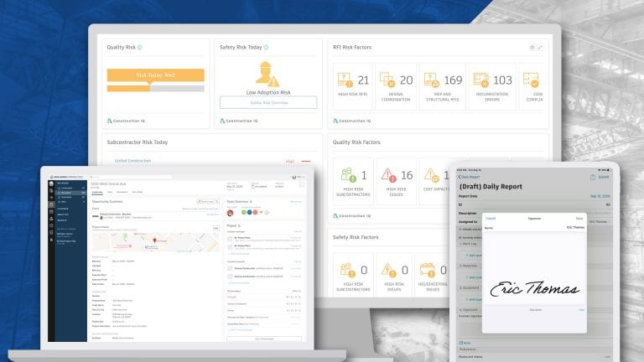Image resolution: width=644 pixels, height=362 pixels.
Task: Click the Edit button beside Project Details
Action: click(x=216, y=228)
